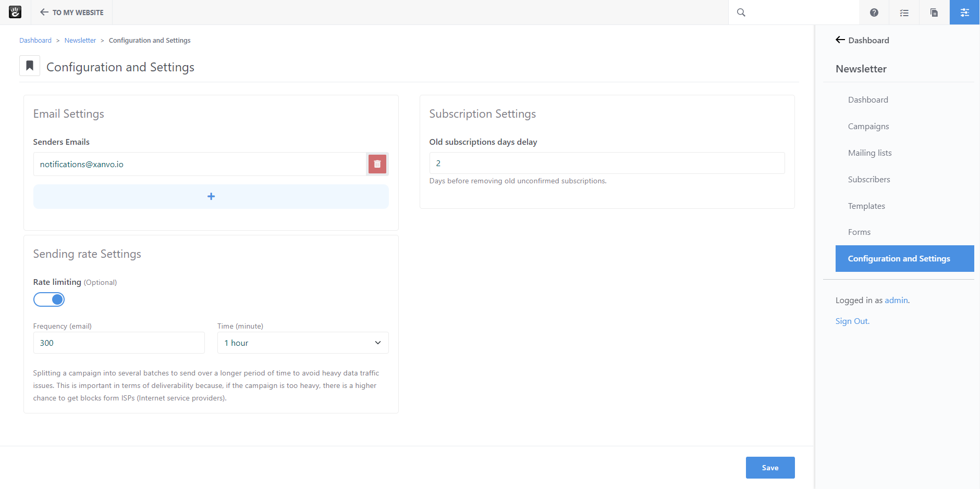Click the Frequency (email) input field
The width and height of the screenshot is (980, 489).
[119, 343]
